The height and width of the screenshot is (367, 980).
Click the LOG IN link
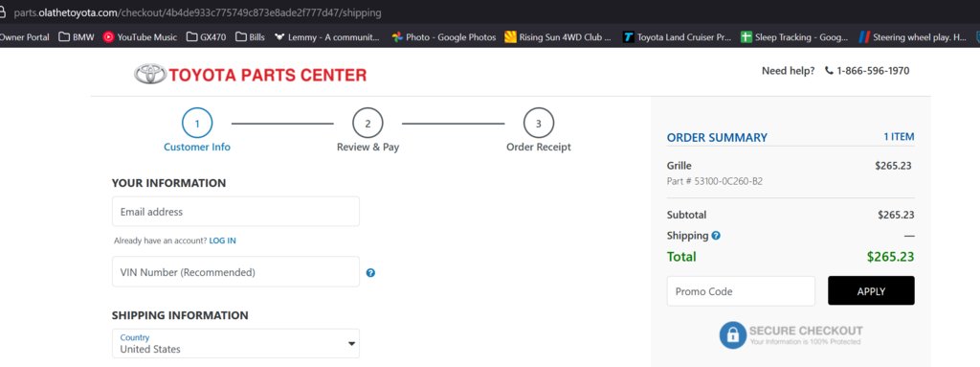click(x=222, y=241)
